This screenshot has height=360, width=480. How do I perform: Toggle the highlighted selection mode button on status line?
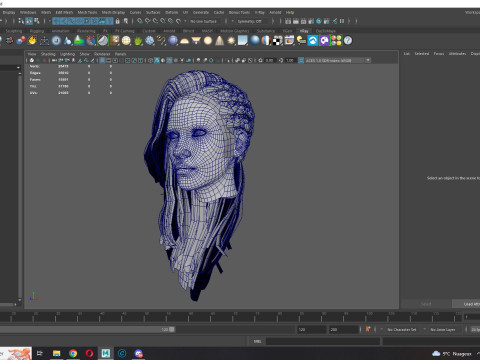pos(29,21)
